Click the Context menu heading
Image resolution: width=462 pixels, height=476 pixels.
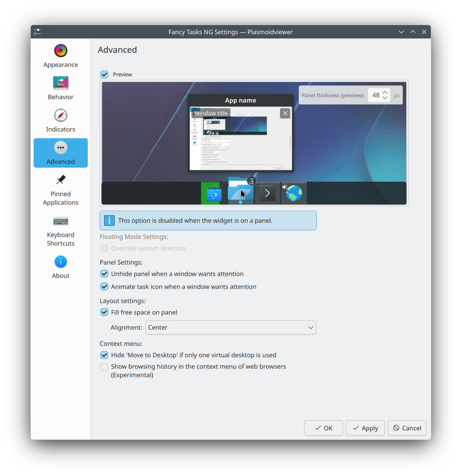tap(121, 344)
